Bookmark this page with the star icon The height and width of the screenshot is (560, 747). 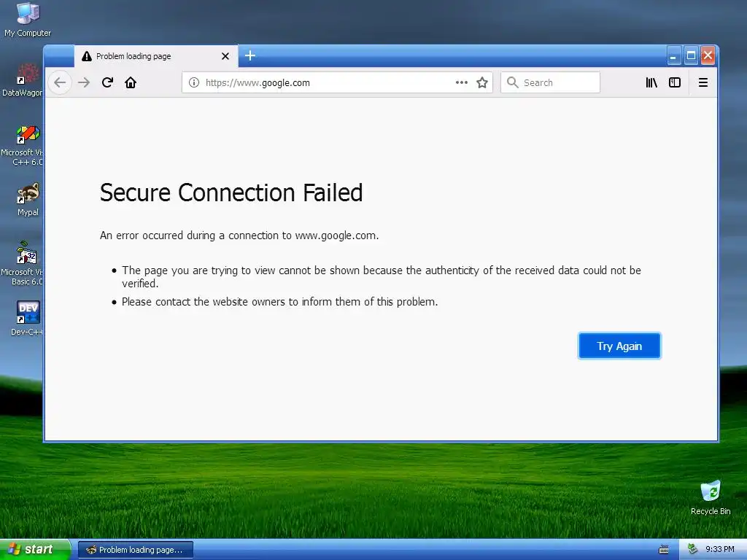tap(482, 82)
